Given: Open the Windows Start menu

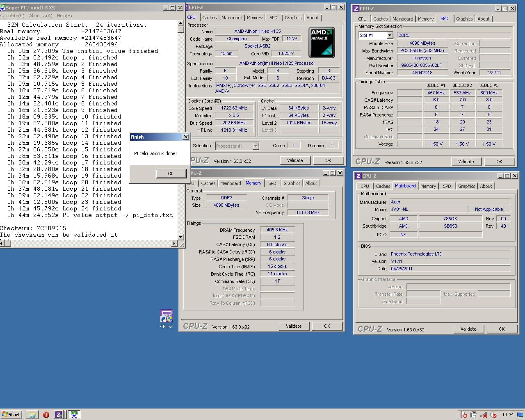Looking at the screenshot, I should [x=11, y=414].
